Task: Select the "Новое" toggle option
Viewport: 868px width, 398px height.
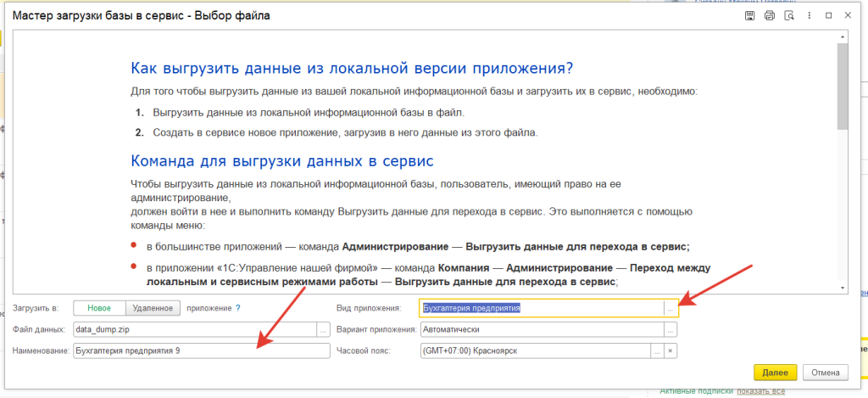Action: [x=100, y=308]
